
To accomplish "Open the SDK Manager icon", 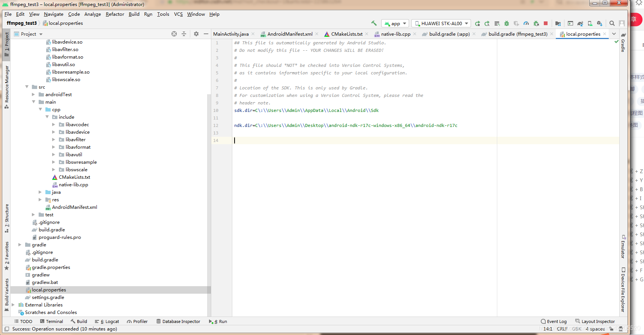I will coord(600,23).
